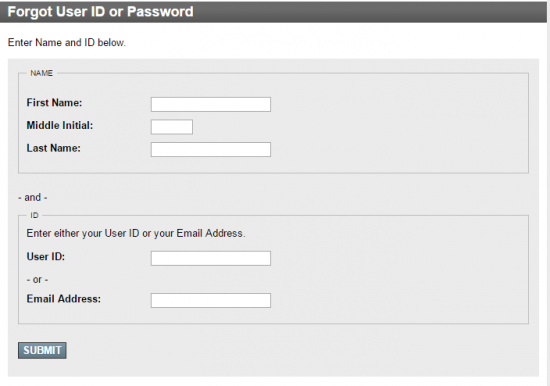The image size is (550, 386).
Task: Click the "- and -" separator text
Action: pos(33,197)
